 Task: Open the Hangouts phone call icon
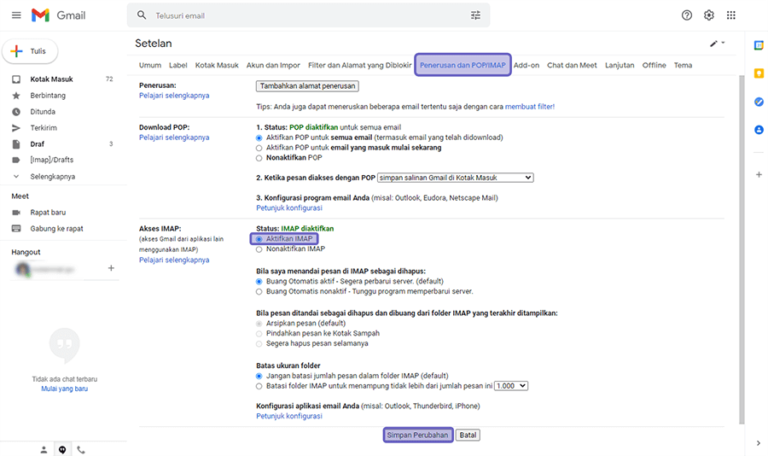tap(81, 450)
